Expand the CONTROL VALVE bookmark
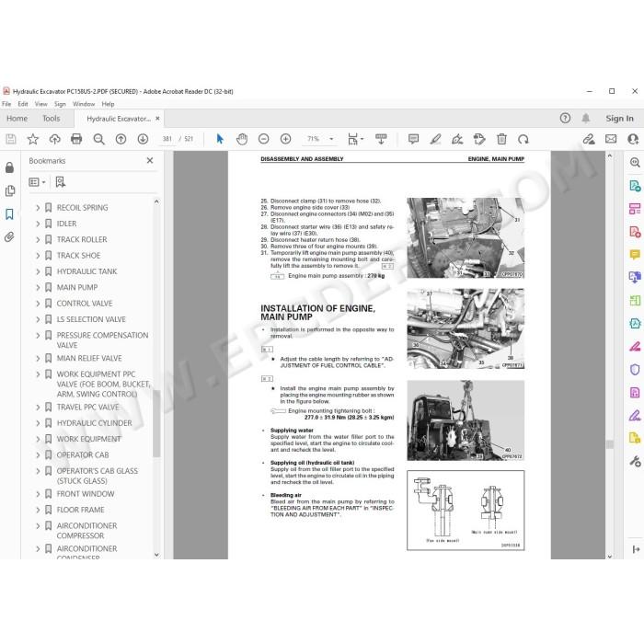This screenshot has width=644, height=644. point(38,304)
